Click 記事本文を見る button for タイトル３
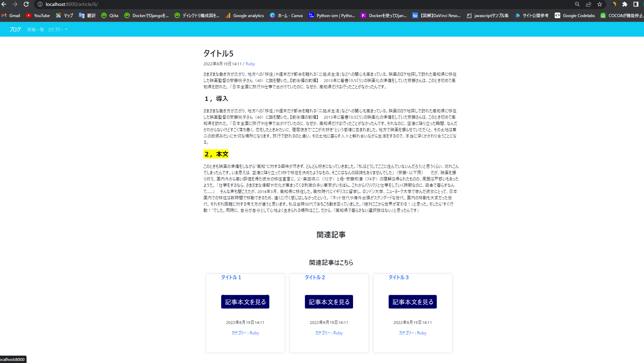Viewport: 644px width, 363px height. (x=413, y=302)
